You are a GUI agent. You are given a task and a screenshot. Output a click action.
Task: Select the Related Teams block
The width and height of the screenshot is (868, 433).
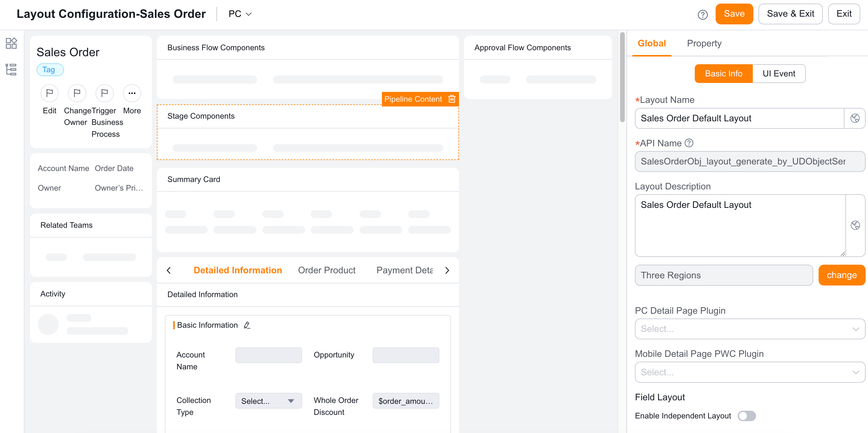(91, 245)
